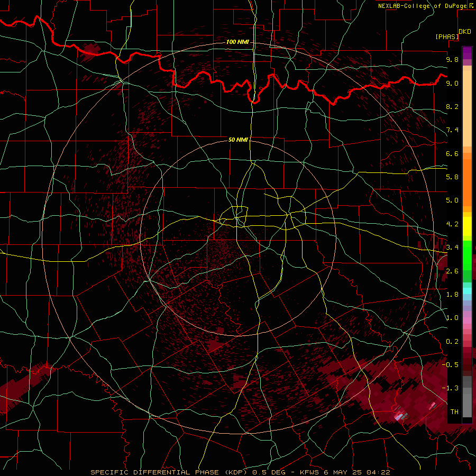Viewport: 476px width, 476px height.
Task: Click the 5.0 color scale value
Action: coord(452,200)
